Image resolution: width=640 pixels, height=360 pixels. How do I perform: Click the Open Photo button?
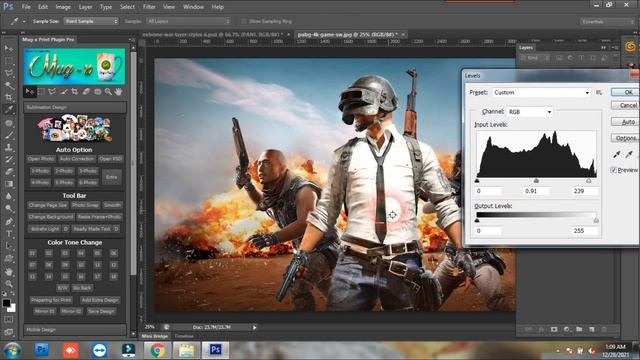click(41, 159)
